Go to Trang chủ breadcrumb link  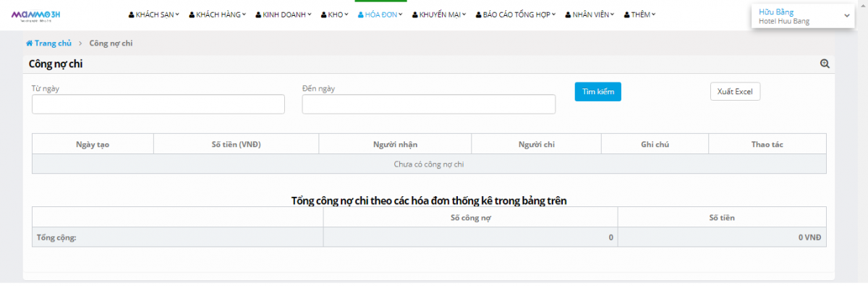pos(53,43)
